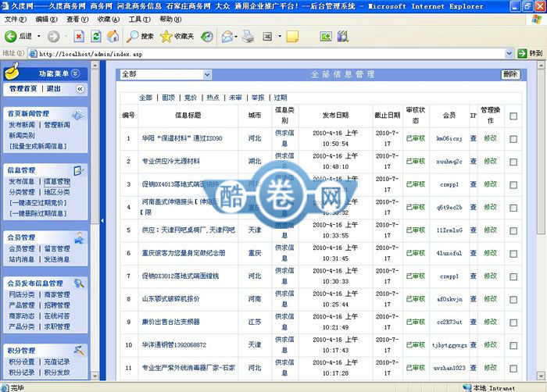Open the 帮助(H) menu
Screen dimensions: 547x392
coord(170,20)
